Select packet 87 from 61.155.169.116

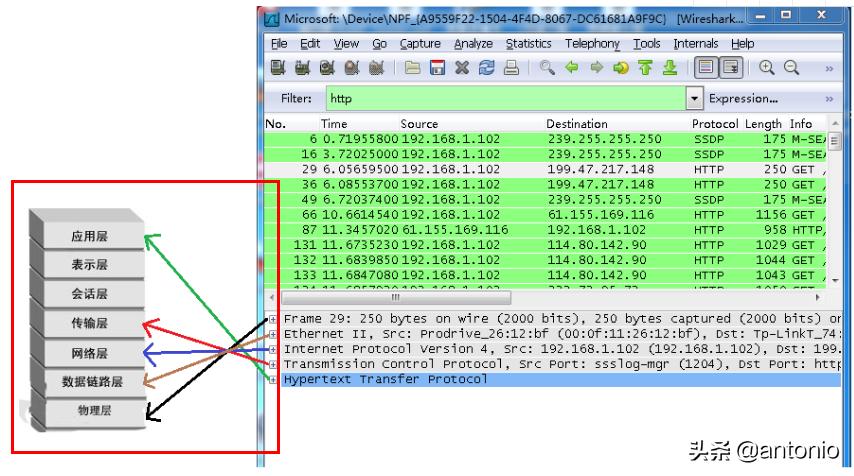(546, 230)
